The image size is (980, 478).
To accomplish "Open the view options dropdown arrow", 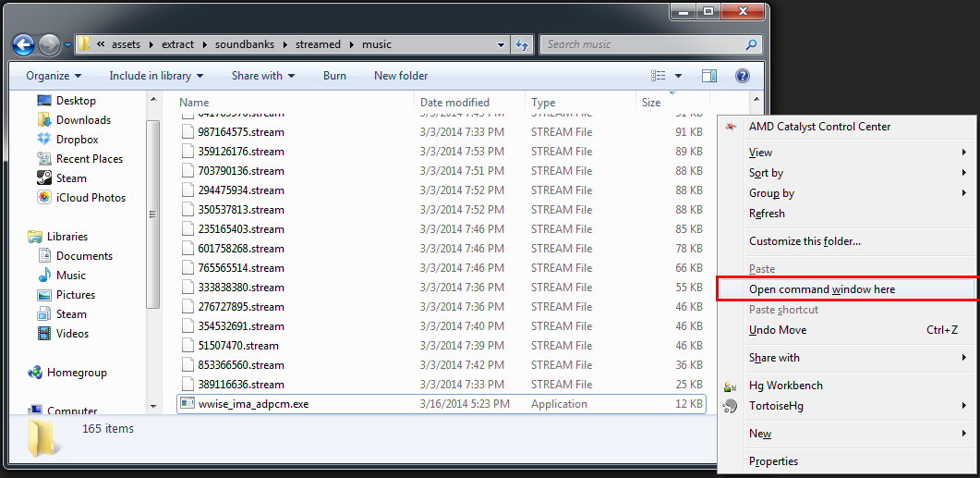I will 679,77.
